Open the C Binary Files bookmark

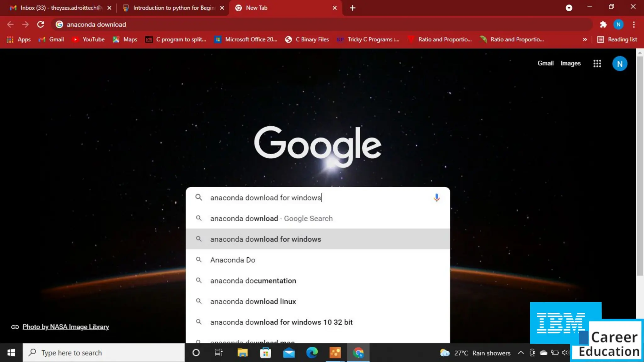(x=307, y=39)
